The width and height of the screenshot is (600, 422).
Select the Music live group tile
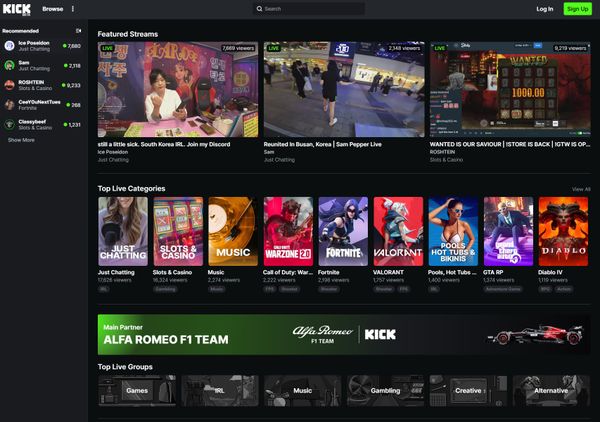pyautogui.click(x=303, y=391)
